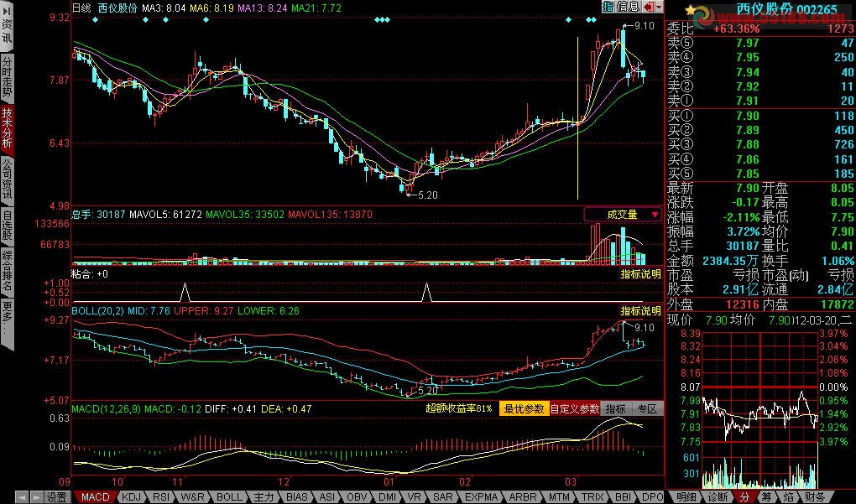Select the 分时走势 sidebar tab
This screenshot has height=504, width=856.
pyautogui.click(x=7, y=78)
